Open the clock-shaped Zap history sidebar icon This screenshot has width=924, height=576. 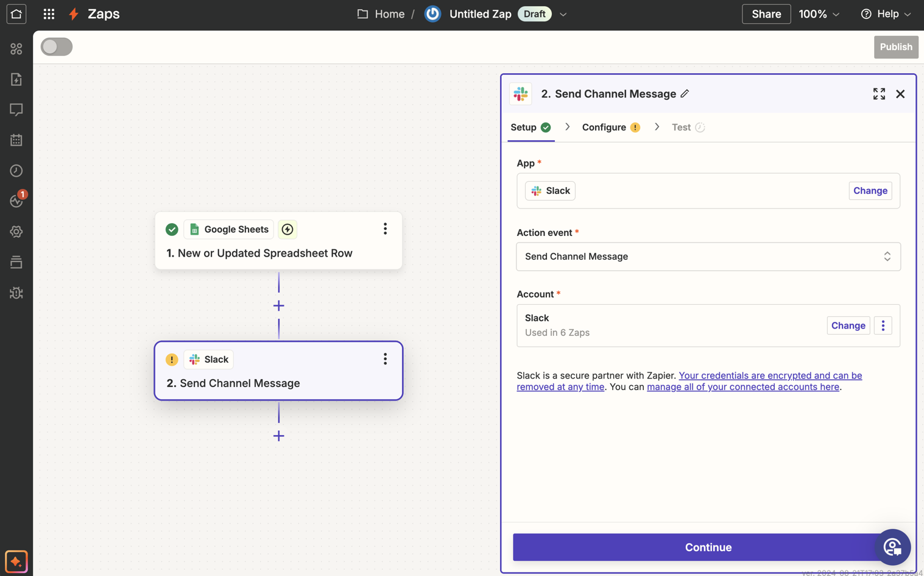(16, 171)
